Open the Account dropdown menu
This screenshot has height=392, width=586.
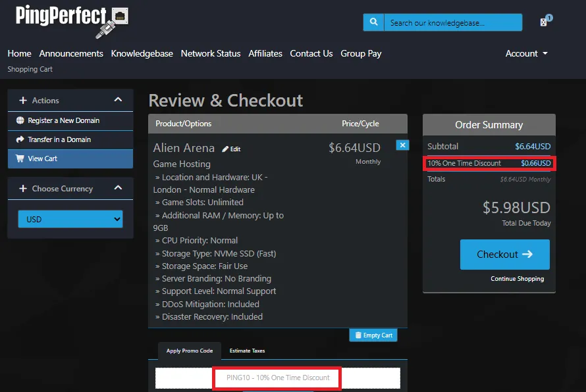(x=526, y=53)
